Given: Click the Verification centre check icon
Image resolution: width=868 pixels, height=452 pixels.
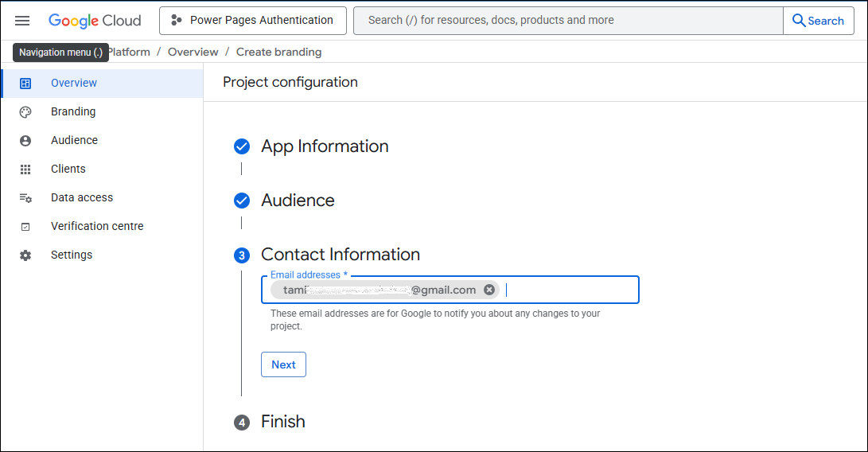Looking at the screenshot, I should tap(25, 227).
